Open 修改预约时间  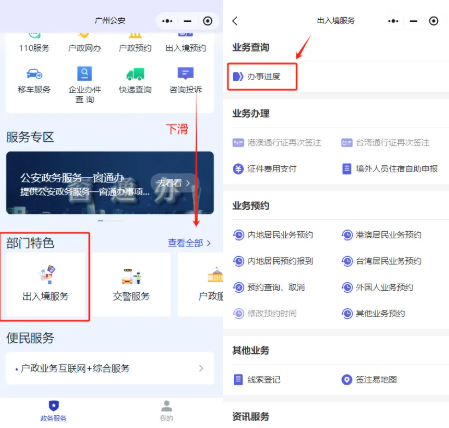[264, 313]
